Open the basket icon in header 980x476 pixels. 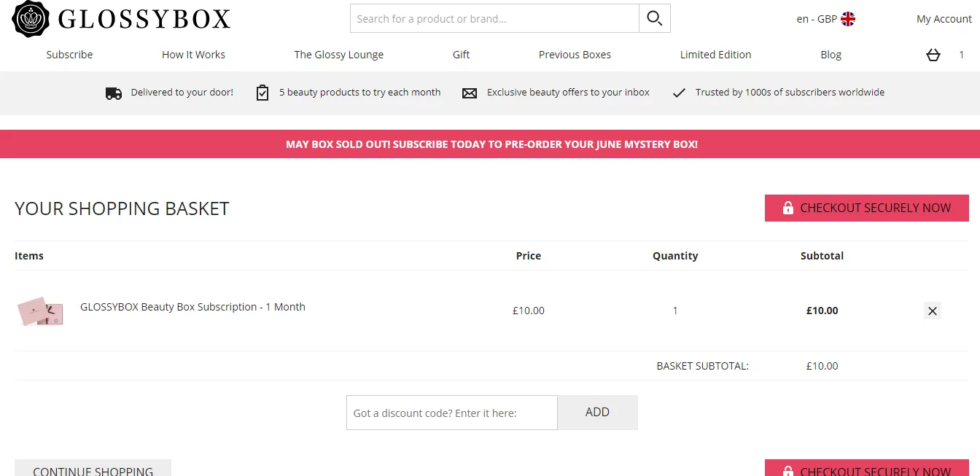coord(933,55)
